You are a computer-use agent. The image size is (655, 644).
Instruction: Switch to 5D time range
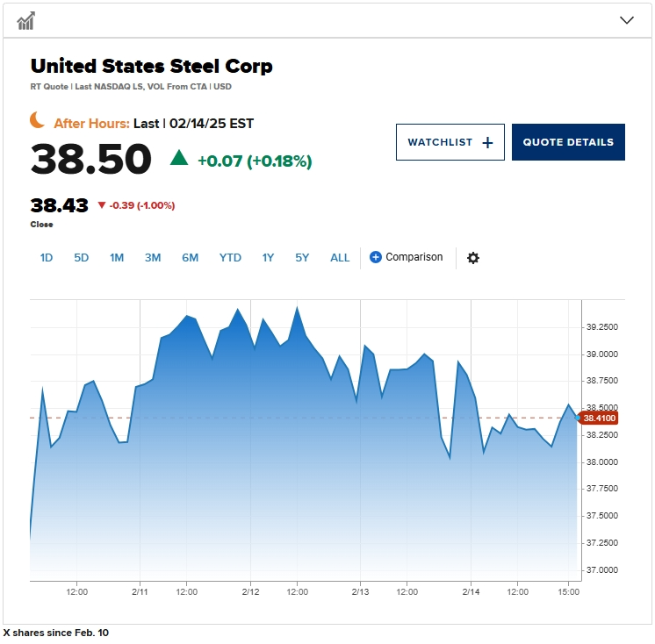82,258
